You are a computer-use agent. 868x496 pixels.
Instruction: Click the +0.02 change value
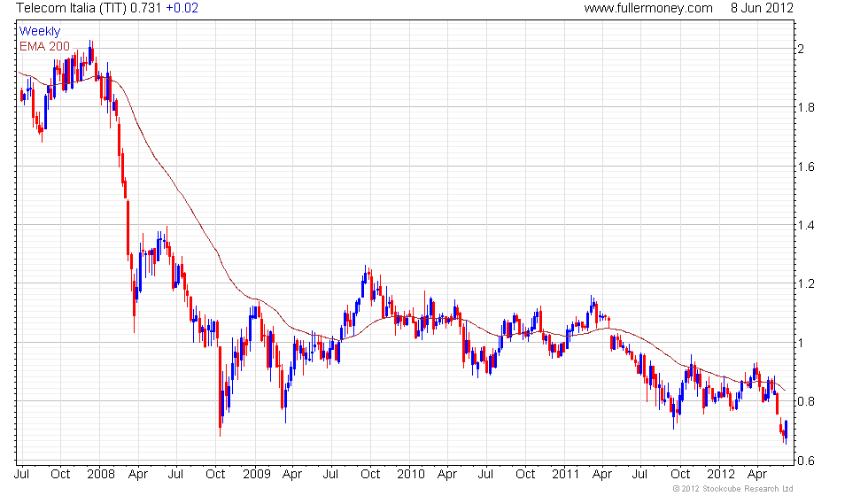pyautogui.click(x=182, y=8)
